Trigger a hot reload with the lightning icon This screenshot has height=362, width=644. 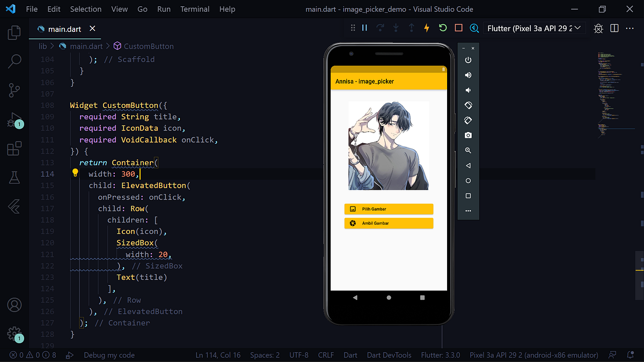click(426, 28)
